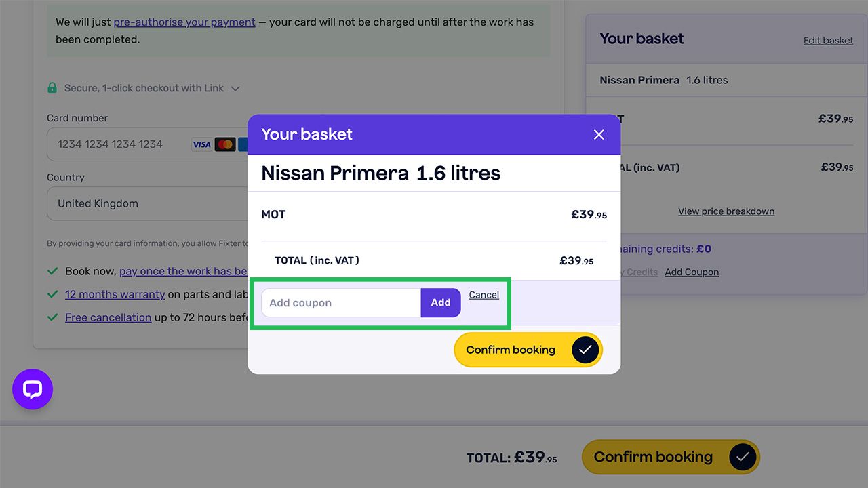Viewport: 868px width, 488px height.
Task: Close the Your basket popup
Action: (599, 135)
